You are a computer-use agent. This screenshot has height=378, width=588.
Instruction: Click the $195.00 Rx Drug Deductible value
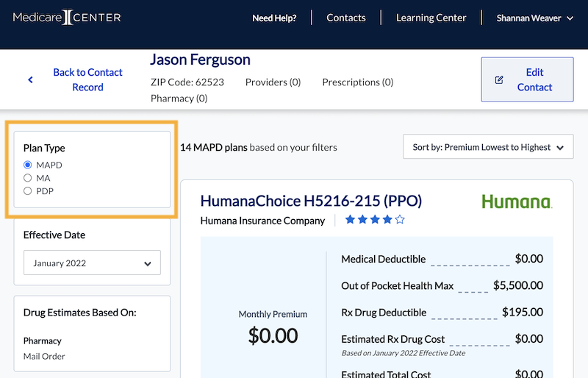[x=523, y=312]
